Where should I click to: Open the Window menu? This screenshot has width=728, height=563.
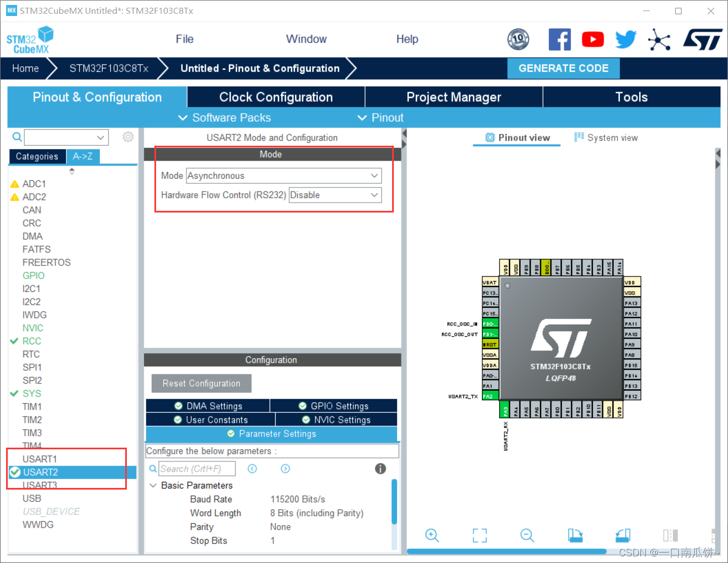pyautogui.click(x=306, y=39)
